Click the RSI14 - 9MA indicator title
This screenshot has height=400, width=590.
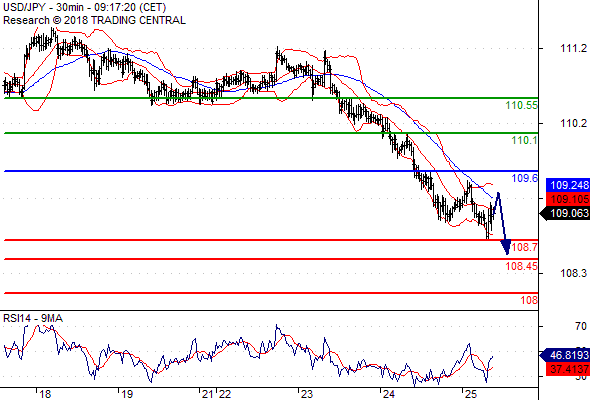(x=33, y=318)
